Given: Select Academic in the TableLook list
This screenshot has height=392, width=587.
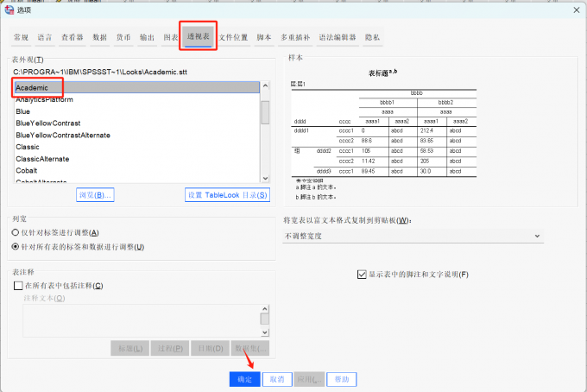Looking at the screenshot, I should pos(137,87).
